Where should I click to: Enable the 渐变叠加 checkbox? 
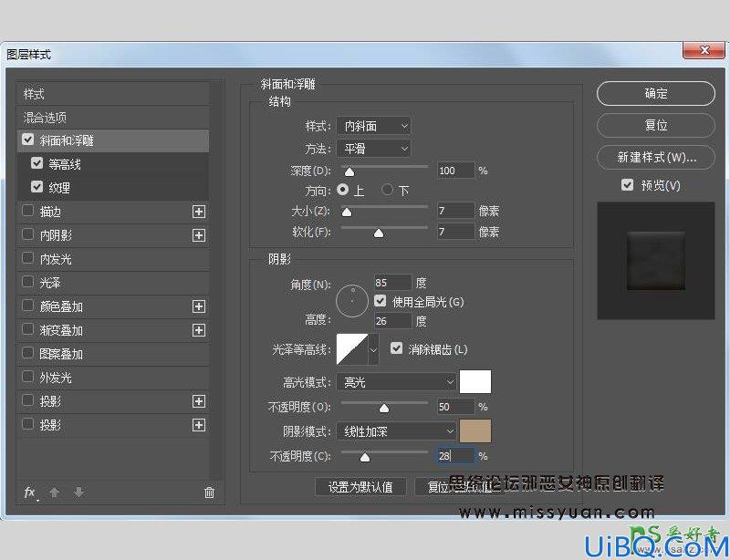point(28,329)
